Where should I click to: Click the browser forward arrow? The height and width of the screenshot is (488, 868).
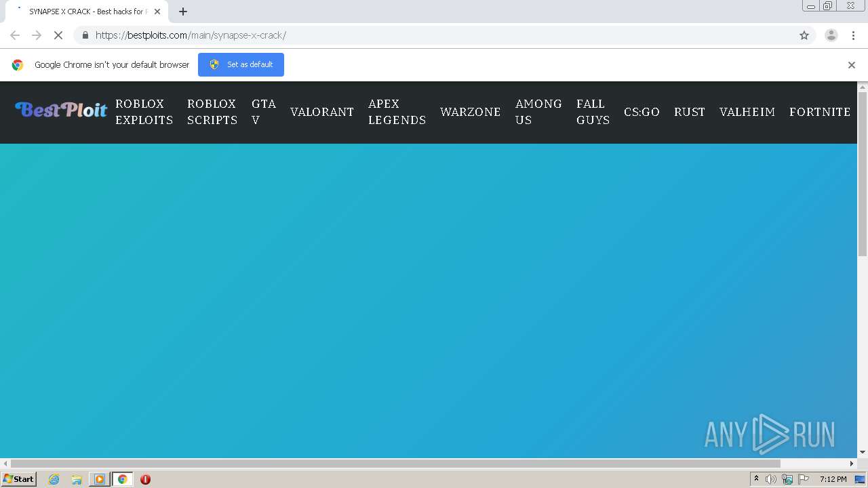pos(37,35)
